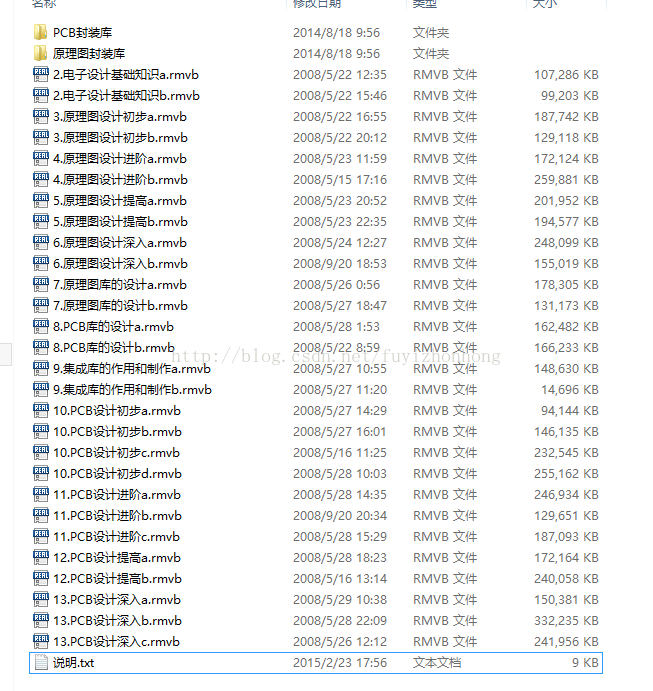
Task: Select 7.原理图库的设计b.rmvb in the list
Action: pyautogui.click(x=316, y=305)
